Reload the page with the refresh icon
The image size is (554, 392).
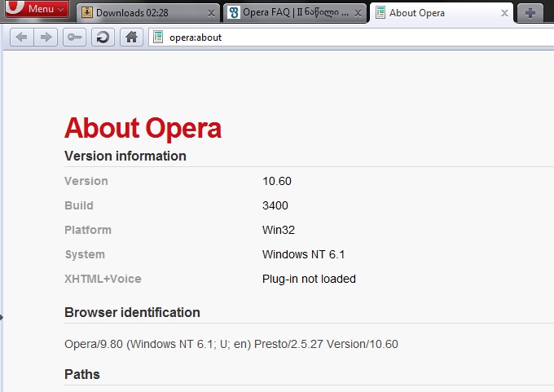(x=103, y=37)
